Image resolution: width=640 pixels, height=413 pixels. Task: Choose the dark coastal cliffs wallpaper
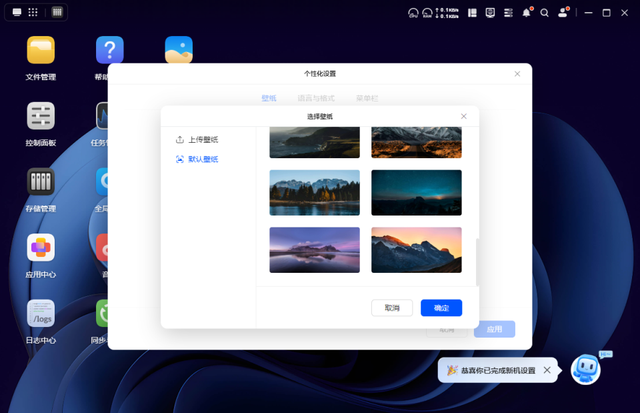click(x=315, y=142)
